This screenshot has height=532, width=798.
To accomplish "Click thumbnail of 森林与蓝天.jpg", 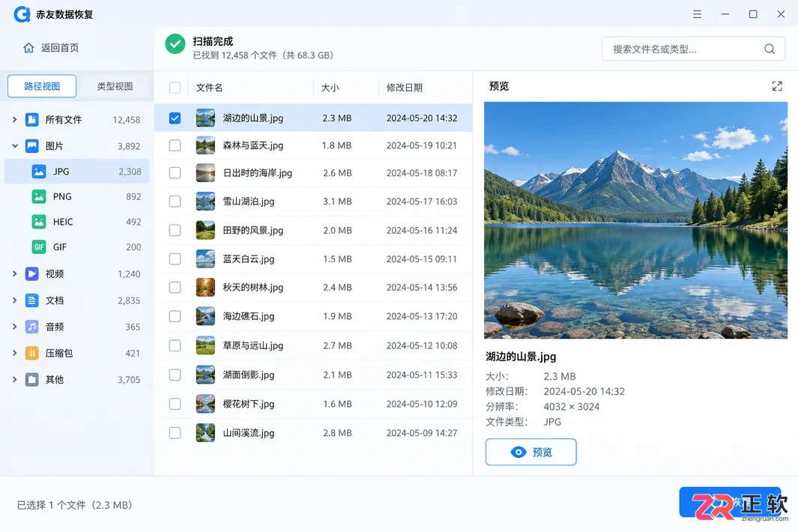I will 205,145.
